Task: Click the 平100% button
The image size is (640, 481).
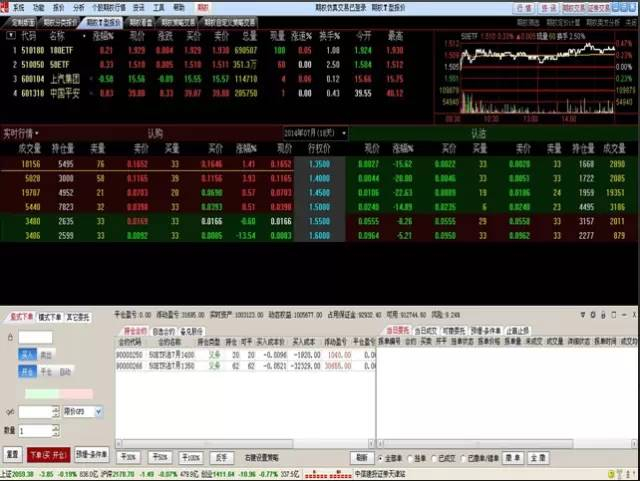Action: click(x=191, y=457)
